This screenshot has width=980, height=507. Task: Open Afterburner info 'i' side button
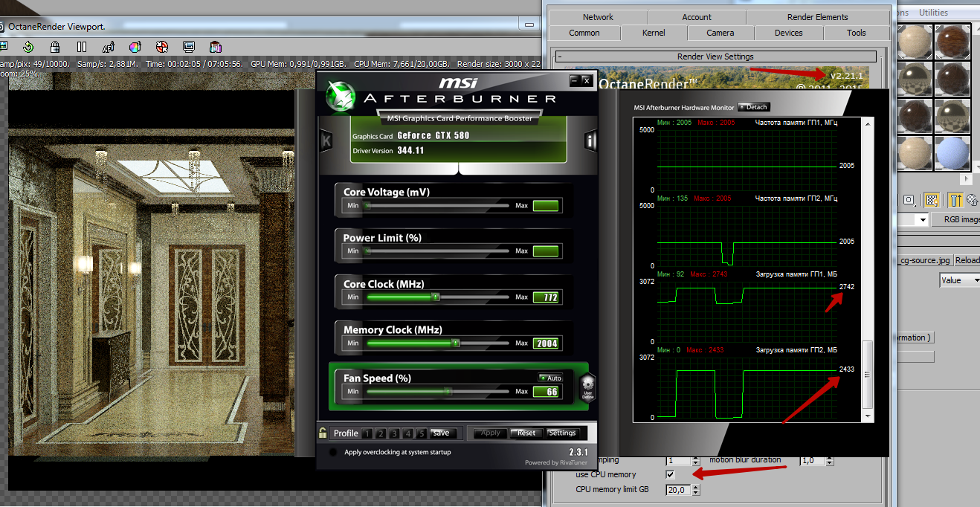(591, 140)
